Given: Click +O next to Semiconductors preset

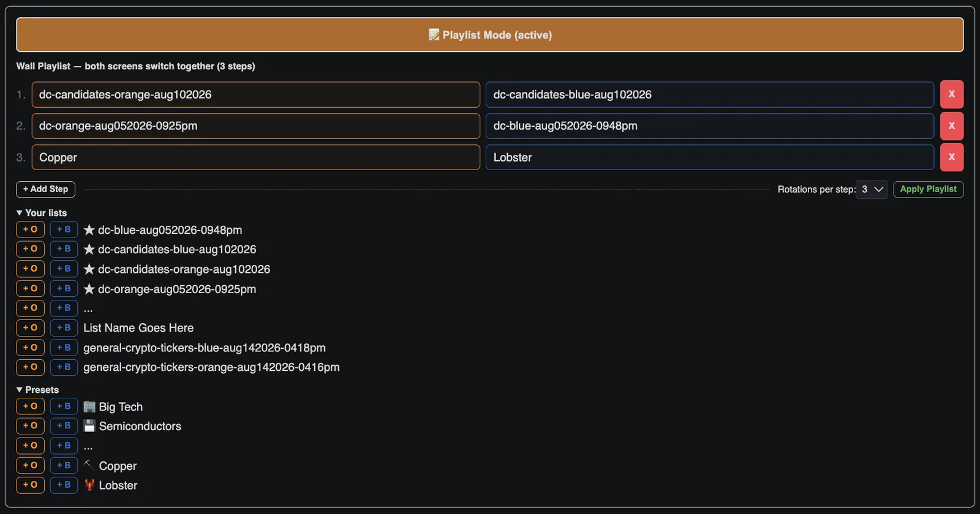Looking at the screenshot, I should pyautogui.click(x=30, y=426).
